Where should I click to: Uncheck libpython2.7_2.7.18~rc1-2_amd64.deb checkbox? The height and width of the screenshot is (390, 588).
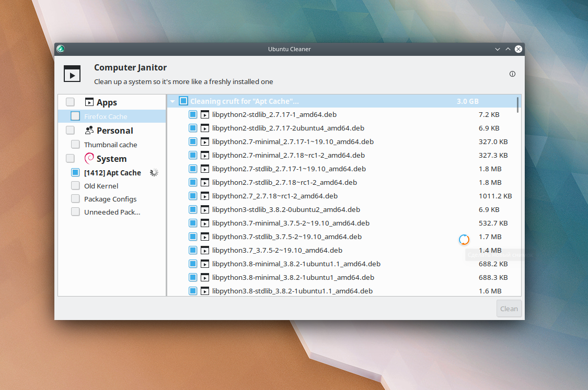[x=193, y=196]
